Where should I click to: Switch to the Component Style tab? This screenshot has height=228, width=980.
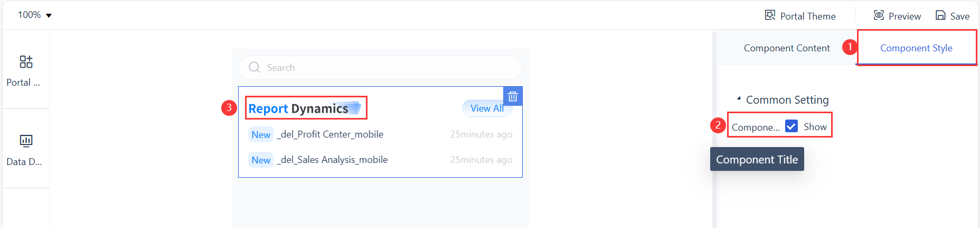click(916, 48)
